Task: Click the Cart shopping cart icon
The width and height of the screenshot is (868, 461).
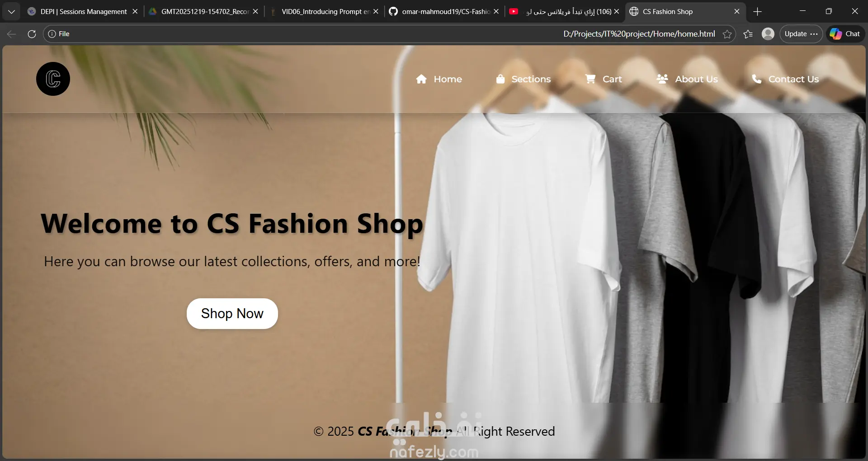Action: click(x=590, y=79)
